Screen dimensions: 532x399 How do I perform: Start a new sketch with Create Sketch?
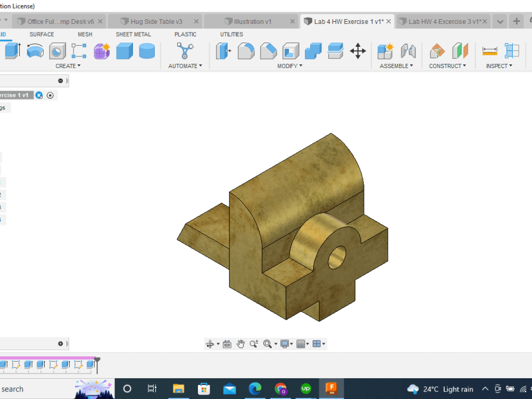tap(79, 51)
